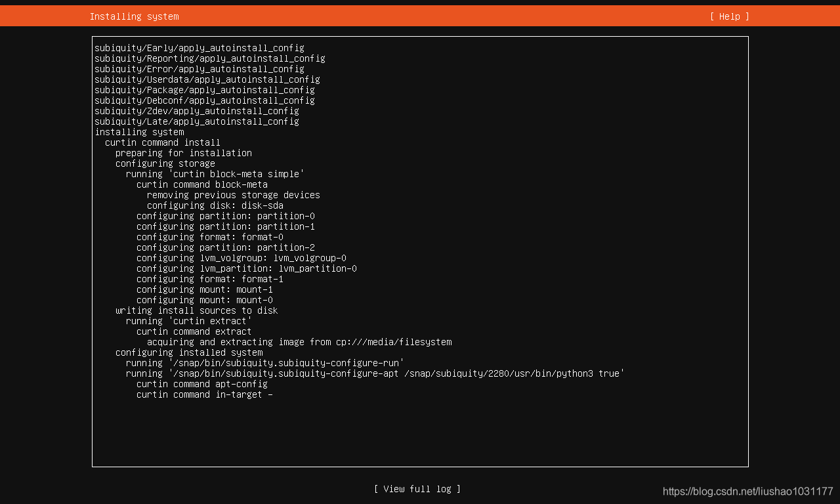Click the 'configuring partition: partition-0' line
Image resolution: width=840 pixels, height=504 pixels.
[x=226, y=216]
